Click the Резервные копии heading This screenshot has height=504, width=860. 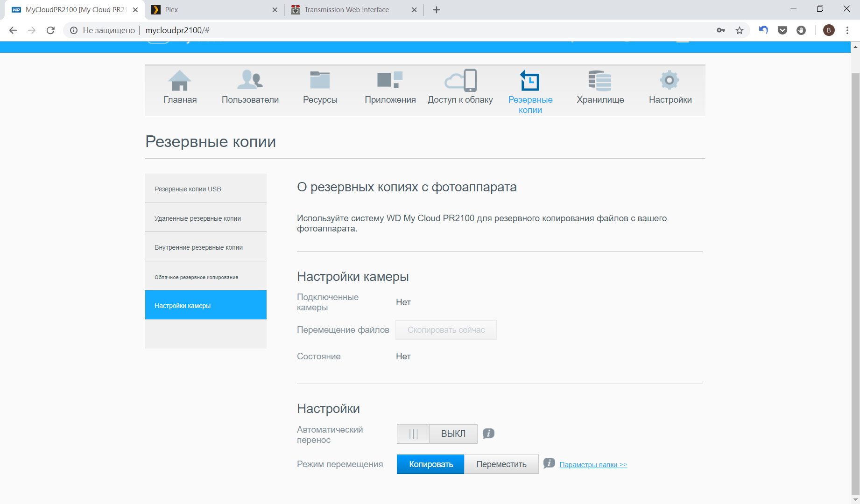point(211,141)
